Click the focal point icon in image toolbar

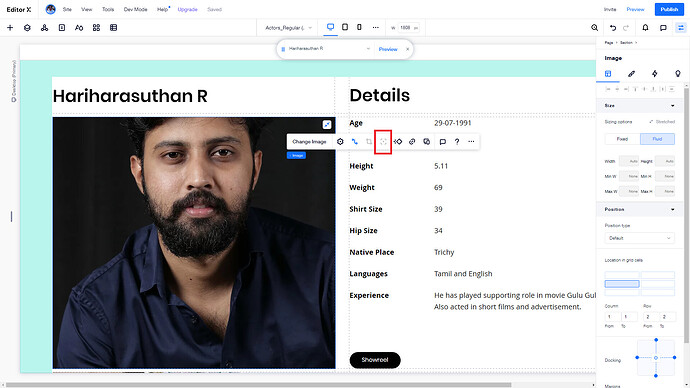383,142
